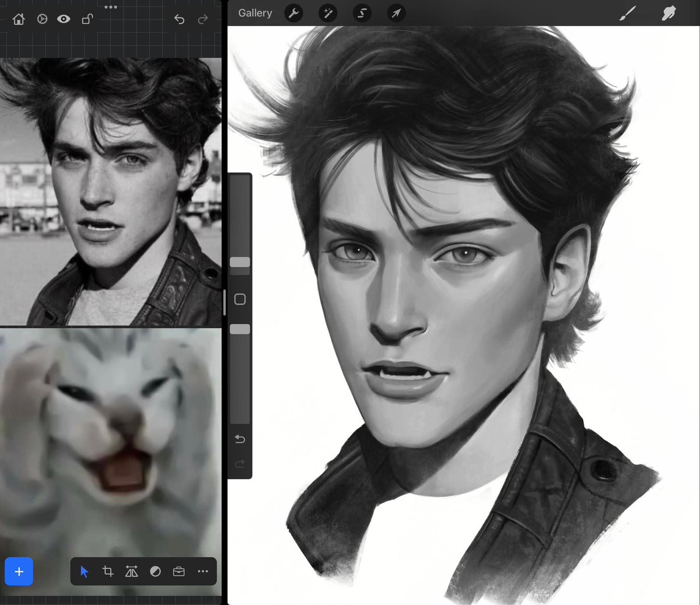Select the pointer tool in reference toolbar
Viewport: 700px width, 605px height.
(84, 572)
